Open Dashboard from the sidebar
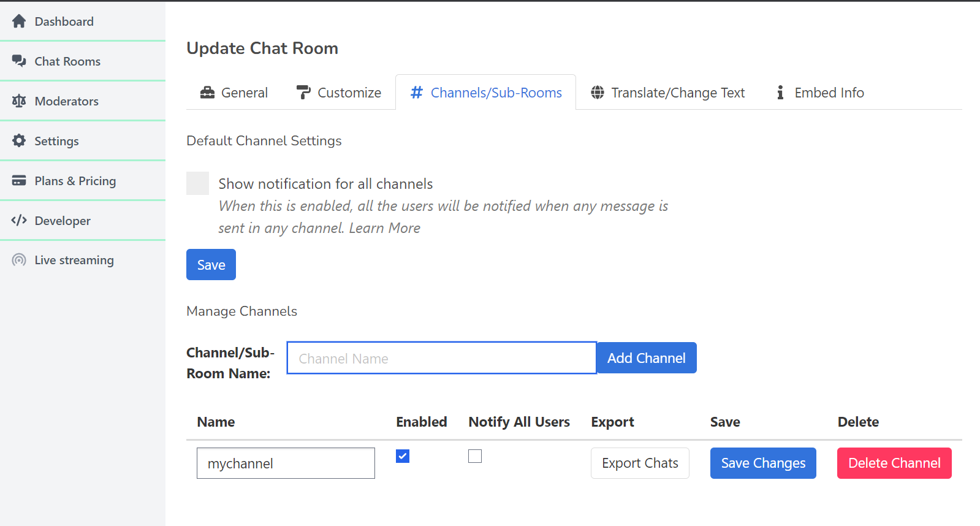Viewport: 980px width, 526px height. 83,21
